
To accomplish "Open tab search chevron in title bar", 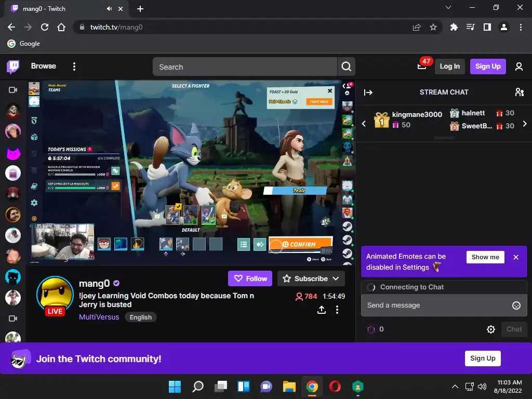I will (448, 7).
